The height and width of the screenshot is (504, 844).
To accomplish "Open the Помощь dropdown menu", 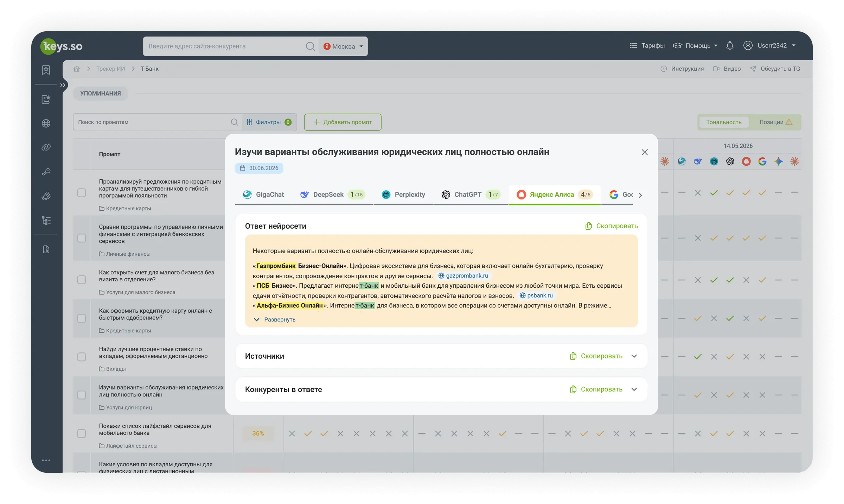I will point(695,46).
